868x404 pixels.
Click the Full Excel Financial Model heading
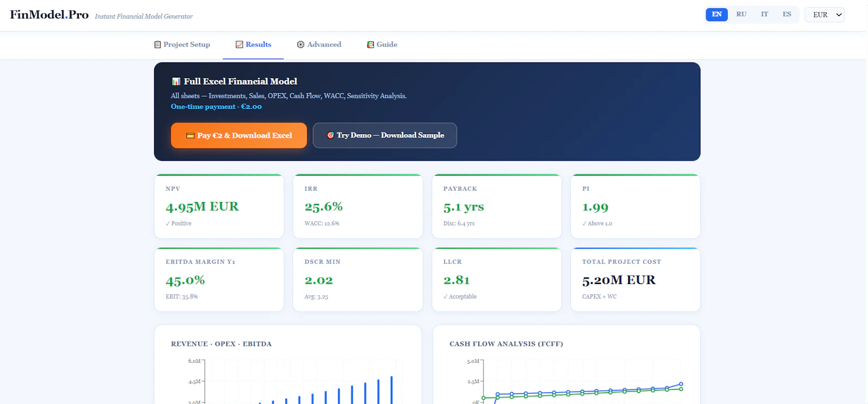pyautogui.click(x=240, y=81)
